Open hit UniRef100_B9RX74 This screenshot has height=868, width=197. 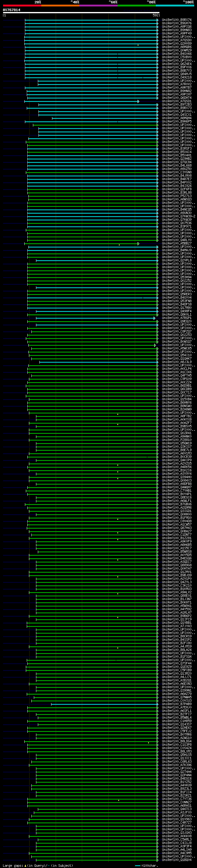177,20
